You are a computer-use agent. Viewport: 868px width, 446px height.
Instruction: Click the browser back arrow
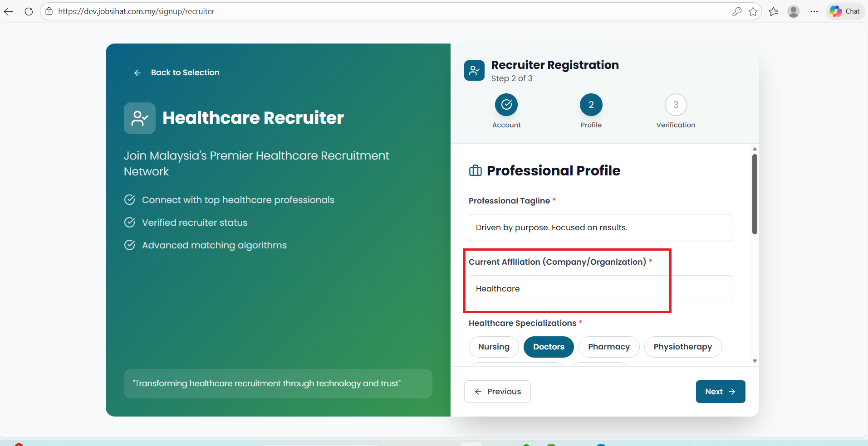(9, 11)
